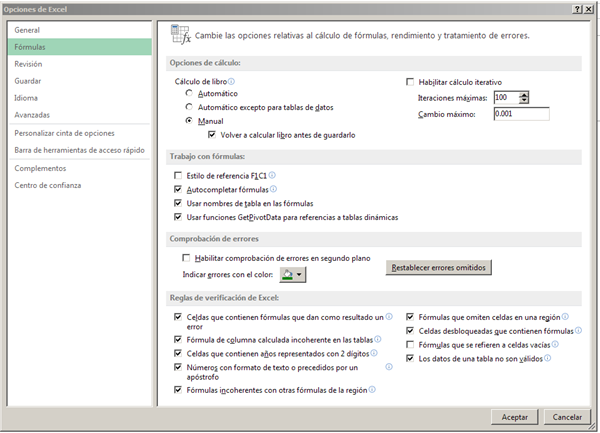
Task: Click info icon for Los datos de una tabla
Action: coord(548,358)
